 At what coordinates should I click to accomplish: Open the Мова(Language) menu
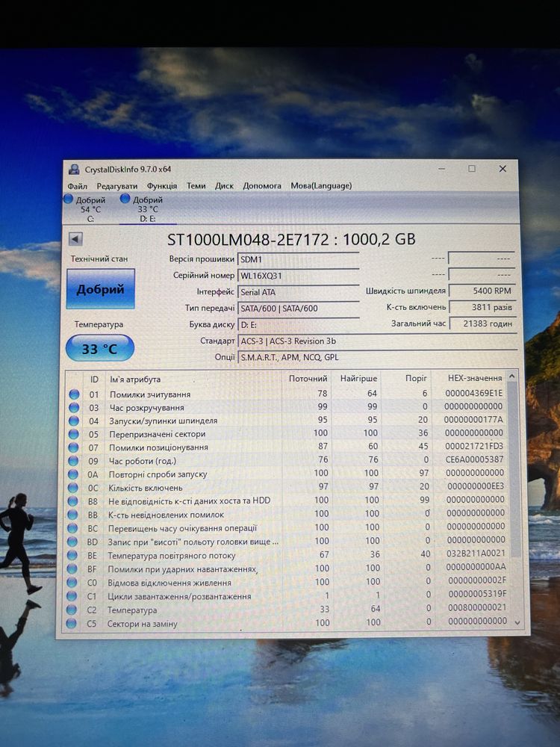tap(321, 186)
